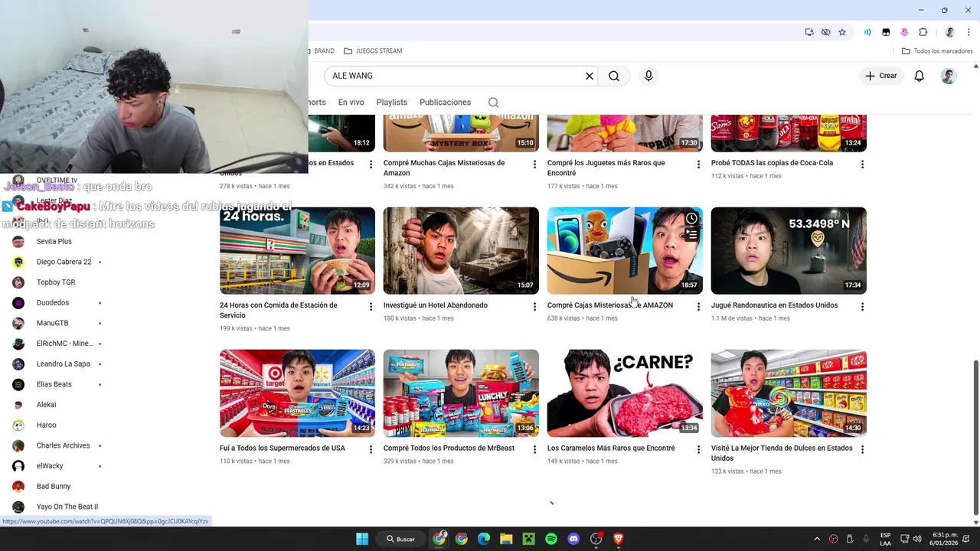Click the search magnifier button beside ALE WANG
980x551 pixels.
click(614, 76)
